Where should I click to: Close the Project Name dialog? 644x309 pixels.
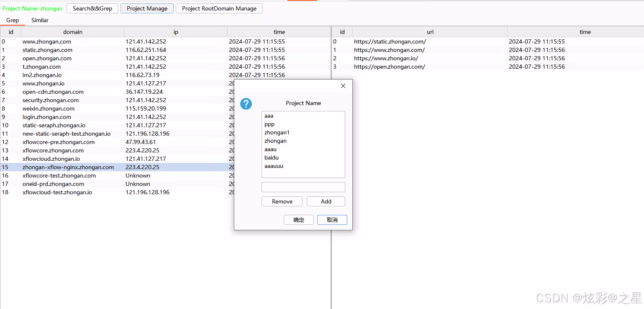[x=343, y=86]
